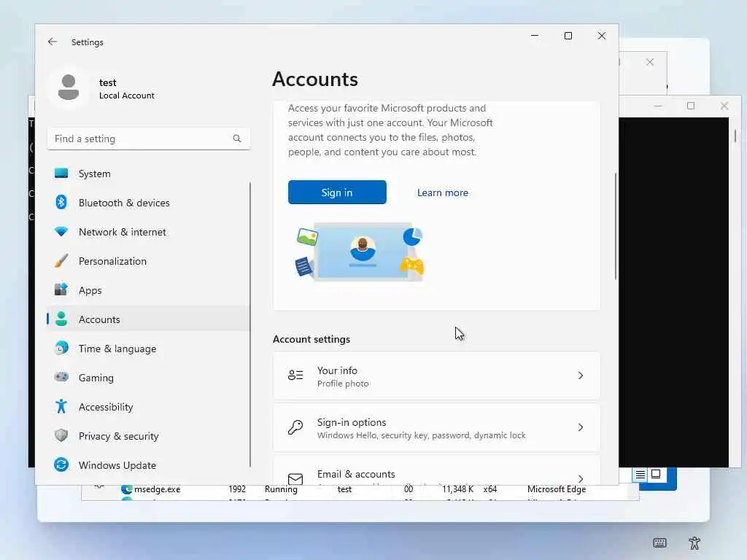Click the 11,348 K memory cell
The width and height of the screenshot is (747, 560).
tap(457, 489)
